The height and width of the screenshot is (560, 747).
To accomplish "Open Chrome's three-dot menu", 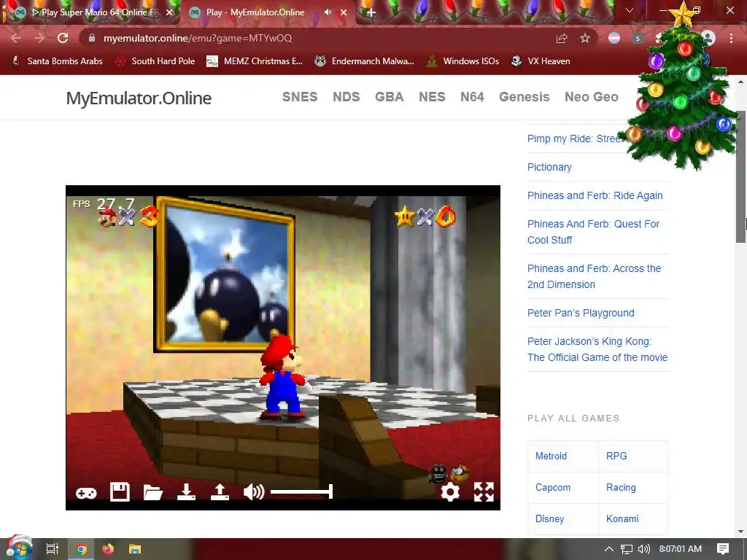I will coord(731,38).
